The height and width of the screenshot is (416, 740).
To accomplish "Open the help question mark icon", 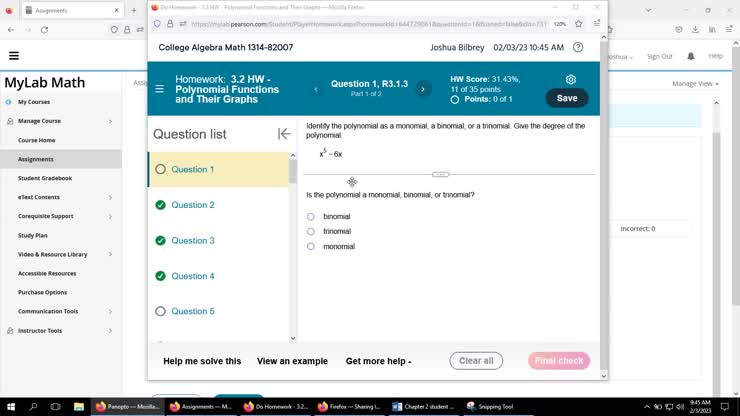I will pos(578,47).
